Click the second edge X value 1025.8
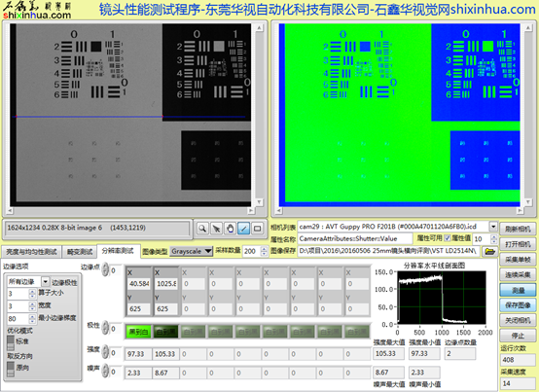Viewport: 539px width, 392px height. 166,284
